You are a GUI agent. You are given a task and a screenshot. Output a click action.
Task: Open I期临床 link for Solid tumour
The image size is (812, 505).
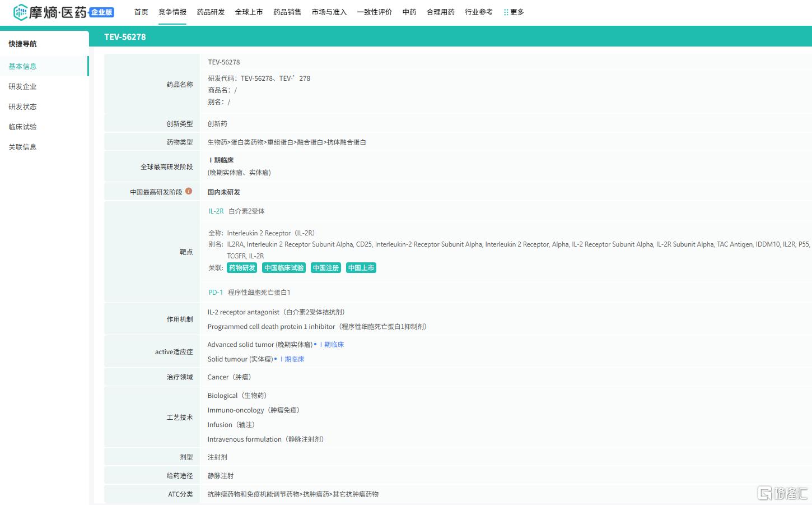[292, 359]
